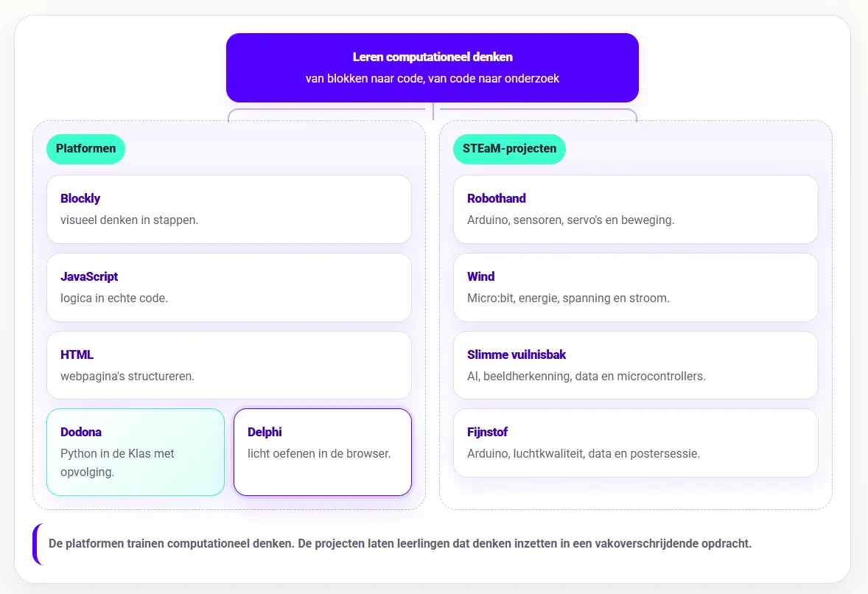Click the Blockly title text
868x594 pixels.
[80, 198]
